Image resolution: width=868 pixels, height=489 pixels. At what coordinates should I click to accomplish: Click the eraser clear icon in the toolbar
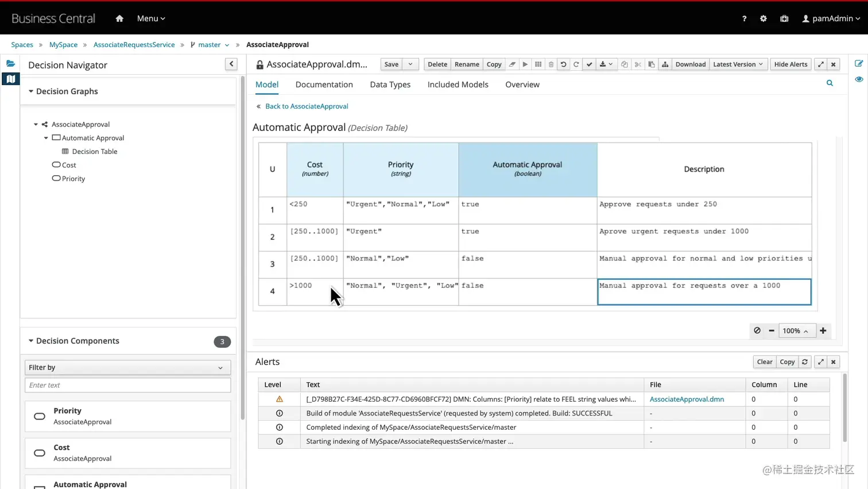[x=512, y=64]
